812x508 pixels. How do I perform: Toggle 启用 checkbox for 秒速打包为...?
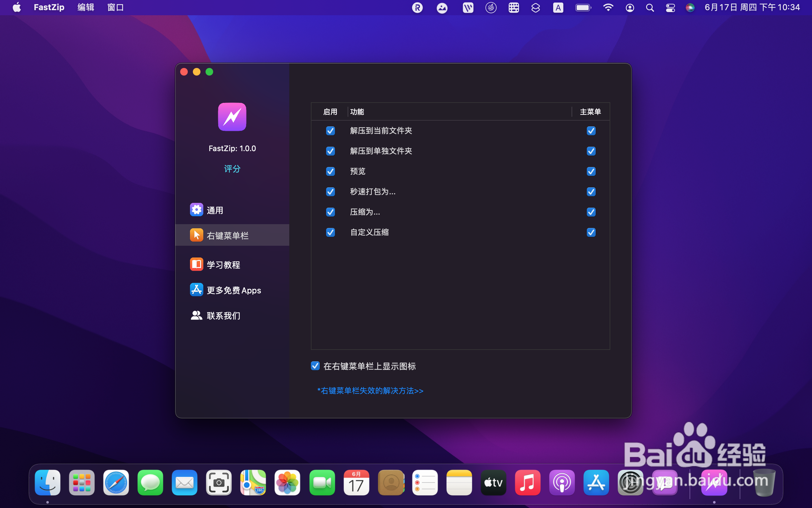click(x=331, y=191)
